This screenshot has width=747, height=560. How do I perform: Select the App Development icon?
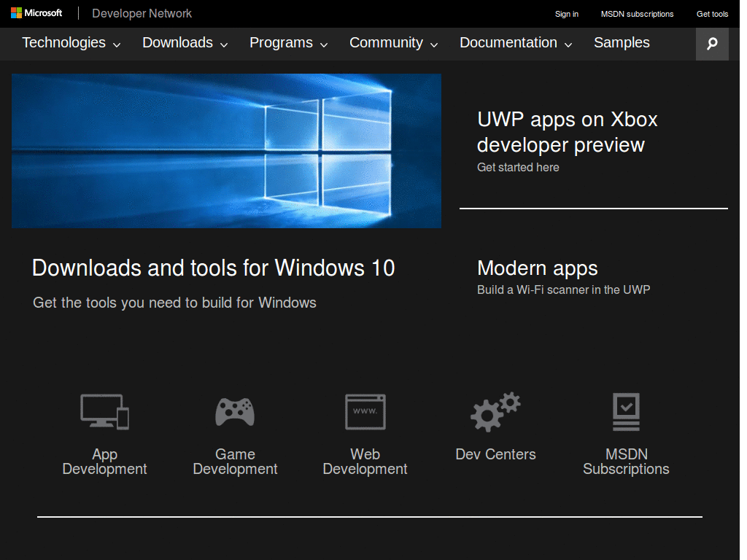[x=104, y=411]
